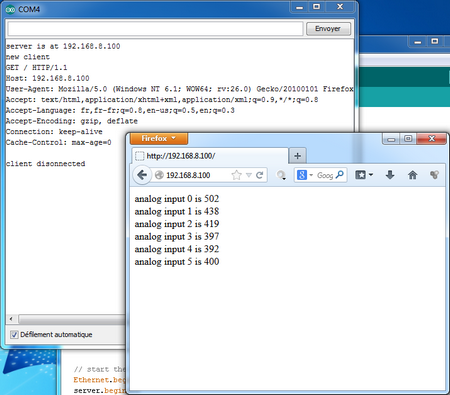Screen dimensions: 450x395
Task: Click the '// start the' code comment in Arduino IDE
Action: (99, 369)
